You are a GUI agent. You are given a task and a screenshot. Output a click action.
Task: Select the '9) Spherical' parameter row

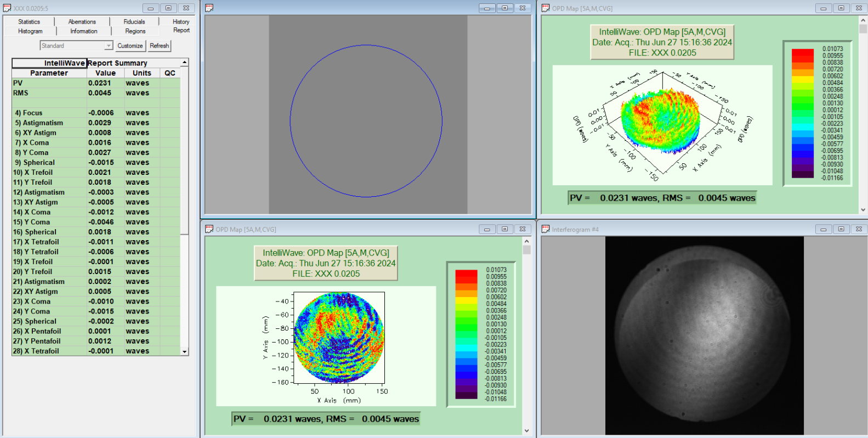[96, 162]
